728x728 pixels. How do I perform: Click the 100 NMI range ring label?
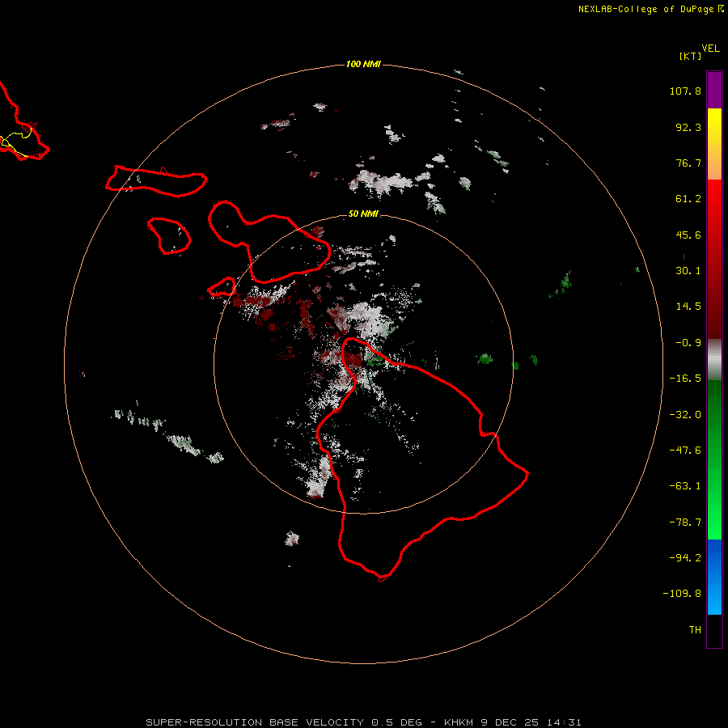(x=363, y=64)
